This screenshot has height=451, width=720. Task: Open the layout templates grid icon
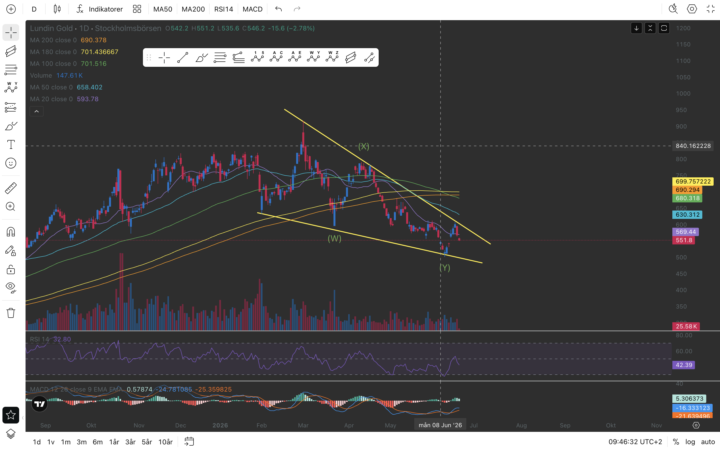(x=137, y=9)
